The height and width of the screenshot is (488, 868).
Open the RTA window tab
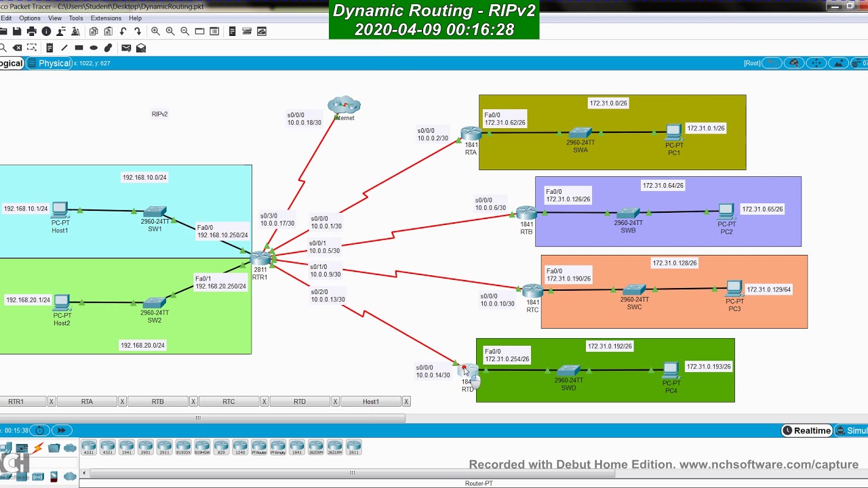(x=87, y=402)
